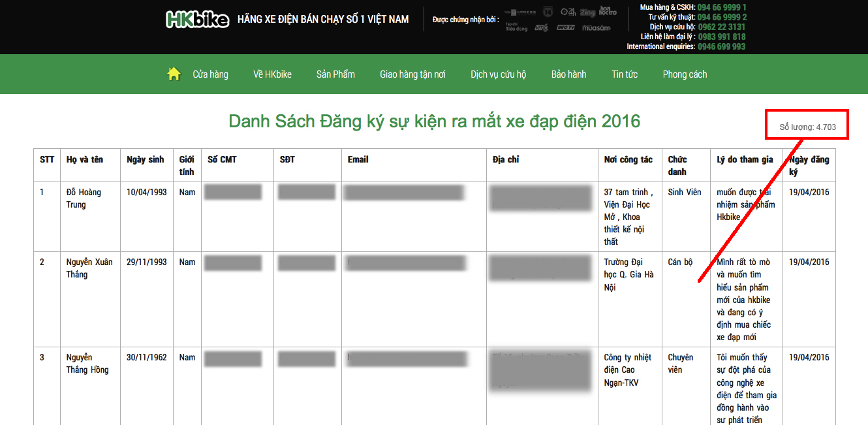868x425 pixels.
Task: Click the Zing logo in header
Action: click(587, 12)
